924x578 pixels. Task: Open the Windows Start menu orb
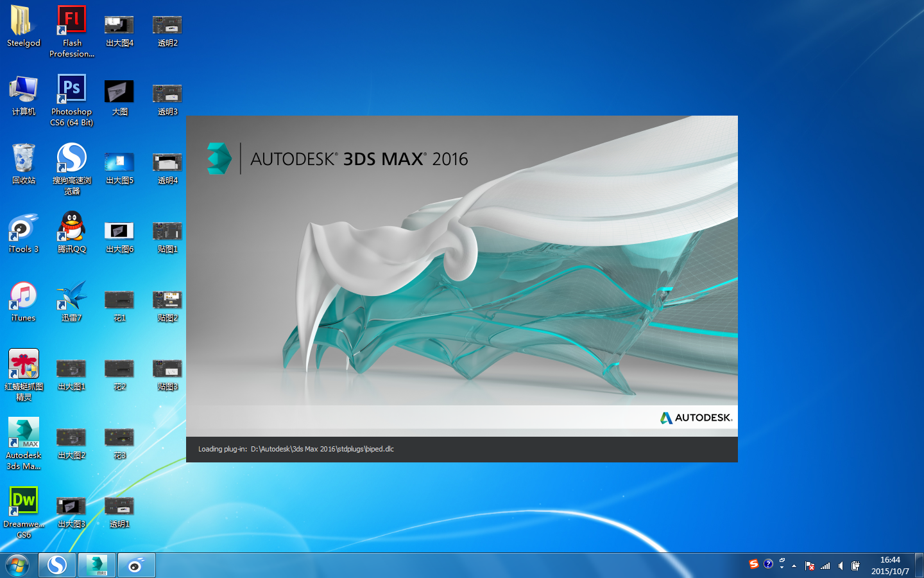pyautogui.click(x=17, y=565)
